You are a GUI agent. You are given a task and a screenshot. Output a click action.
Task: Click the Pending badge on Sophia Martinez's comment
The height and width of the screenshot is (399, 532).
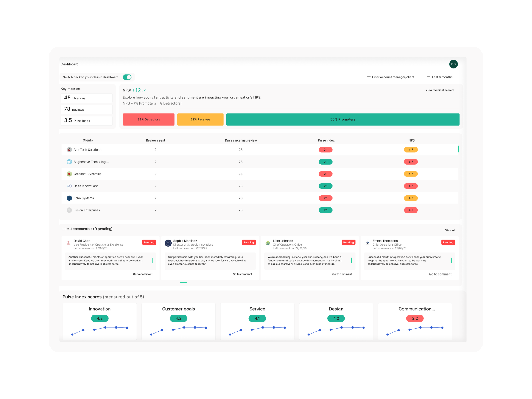pos(249,242)
